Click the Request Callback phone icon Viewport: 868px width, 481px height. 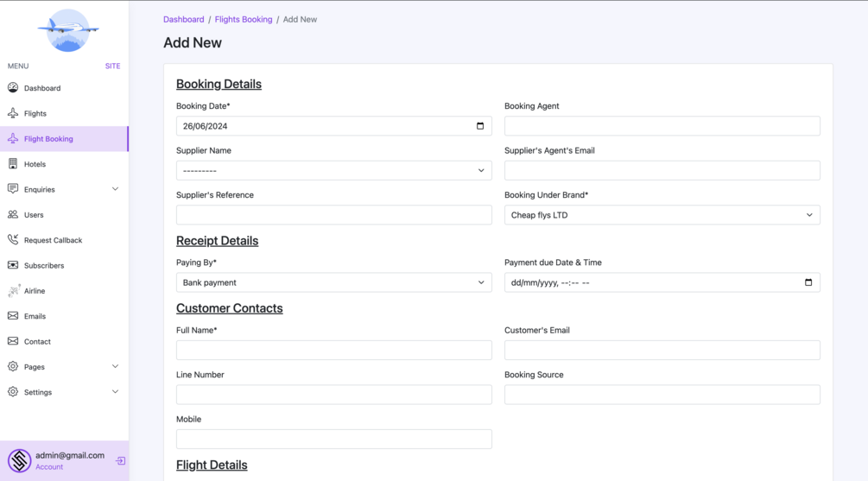pyautogui.click(x=13, y=240)
